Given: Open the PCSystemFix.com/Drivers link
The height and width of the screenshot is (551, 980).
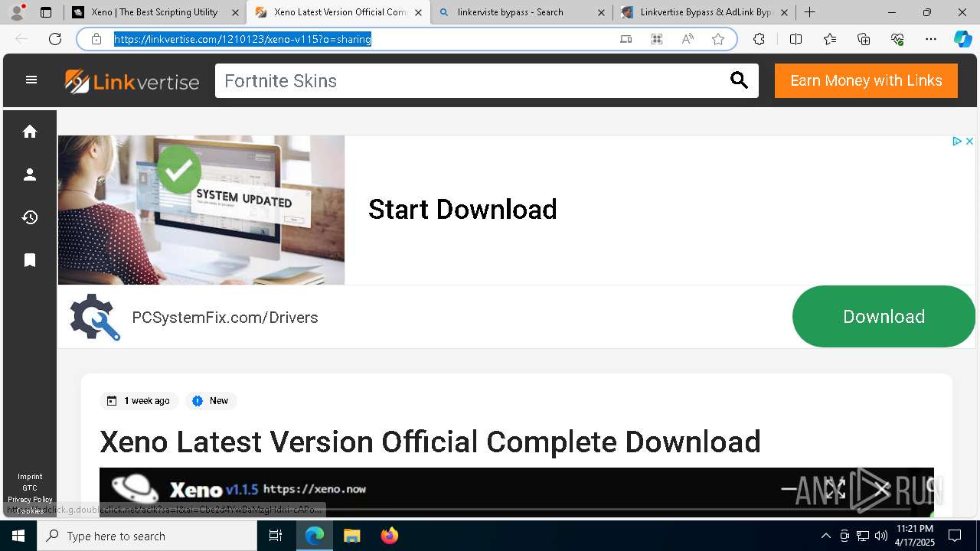Looking at the screenshot, I should [x=225, y=317].
